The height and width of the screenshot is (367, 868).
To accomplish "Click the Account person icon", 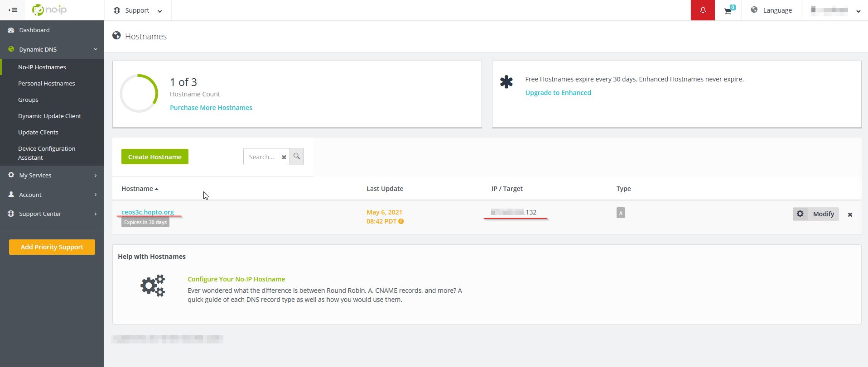I will 11,194.
